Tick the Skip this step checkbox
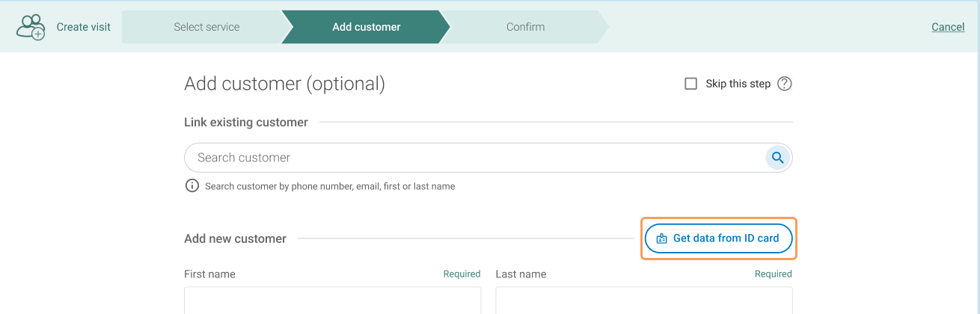980x314 pixels. [691, 84]
